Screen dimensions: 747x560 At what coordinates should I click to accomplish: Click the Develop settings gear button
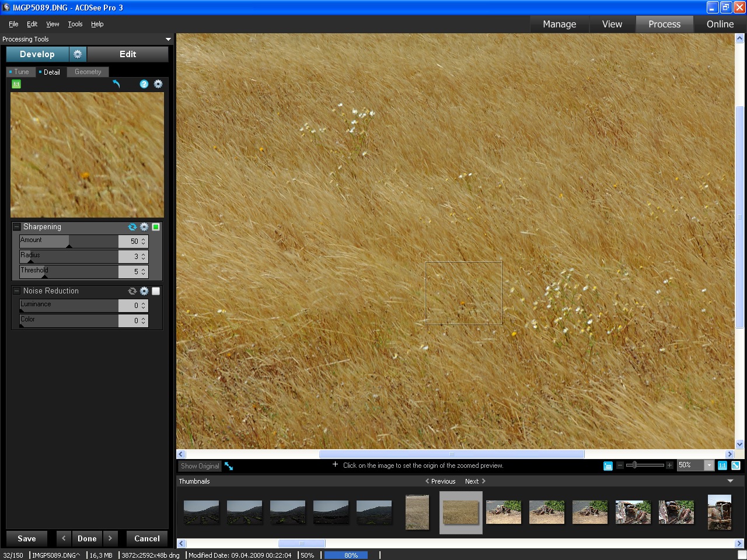(x=78, y=54)
